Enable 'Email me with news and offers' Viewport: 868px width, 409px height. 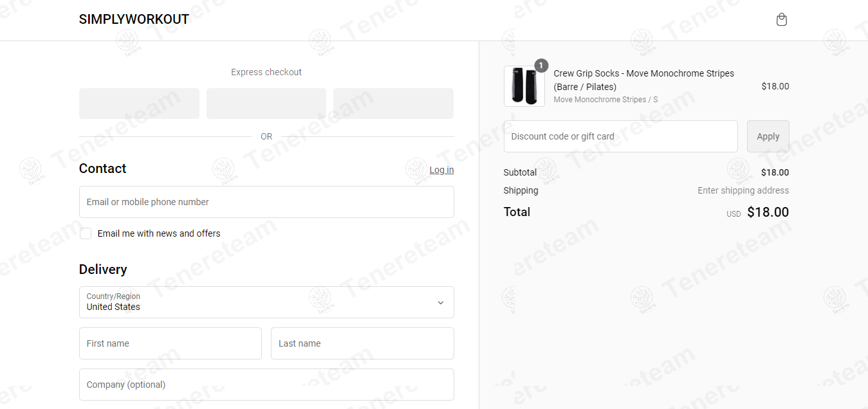(x=86, y=233)
